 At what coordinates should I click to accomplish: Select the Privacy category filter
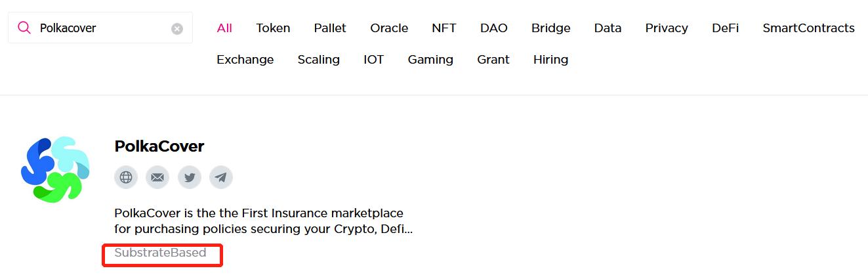click(667, 28)
